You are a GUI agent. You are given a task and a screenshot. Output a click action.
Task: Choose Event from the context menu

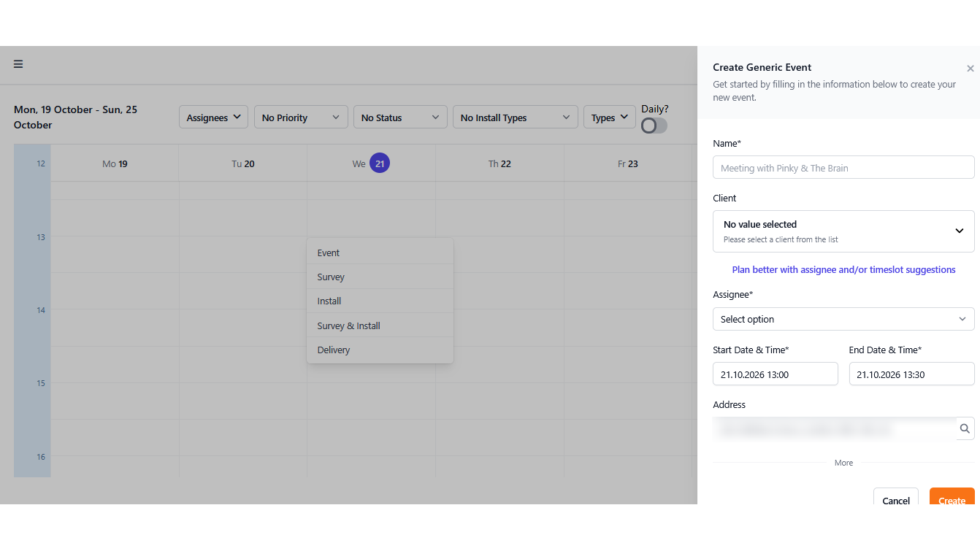380,253
